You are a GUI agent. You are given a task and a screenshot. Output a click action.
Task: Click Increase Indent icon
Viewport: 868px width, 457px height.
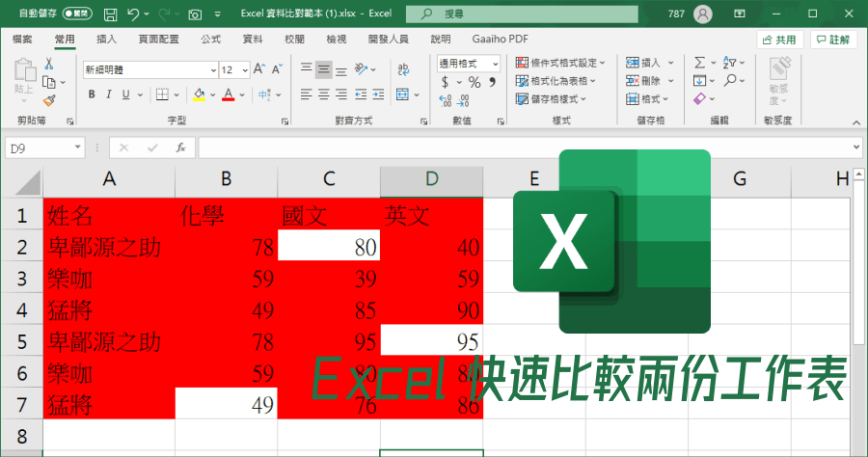379,94
